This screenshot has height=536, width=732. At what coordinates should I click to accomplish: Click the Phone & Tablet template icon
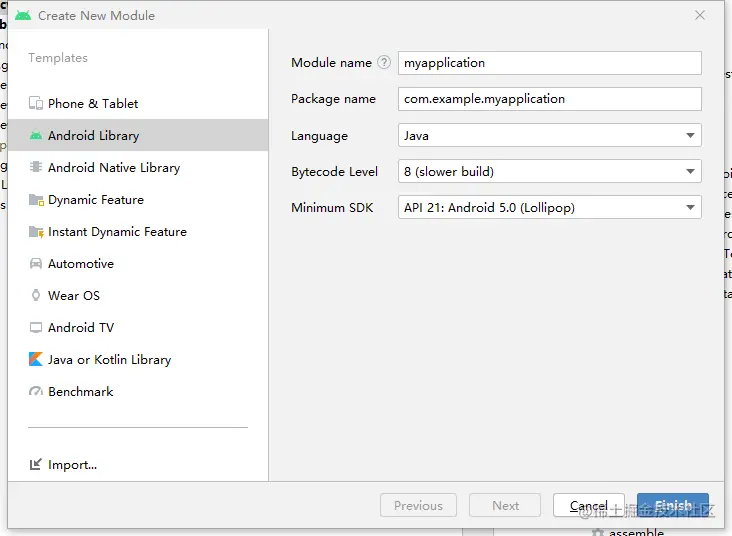coord(36,104)
